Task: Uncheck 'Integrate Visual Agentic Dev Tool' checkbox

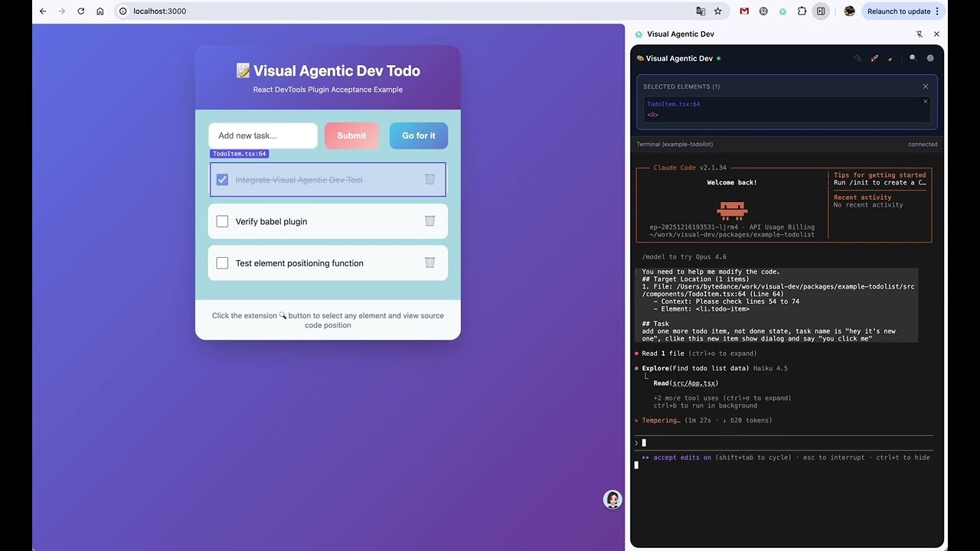Action: tap(222, 180)
